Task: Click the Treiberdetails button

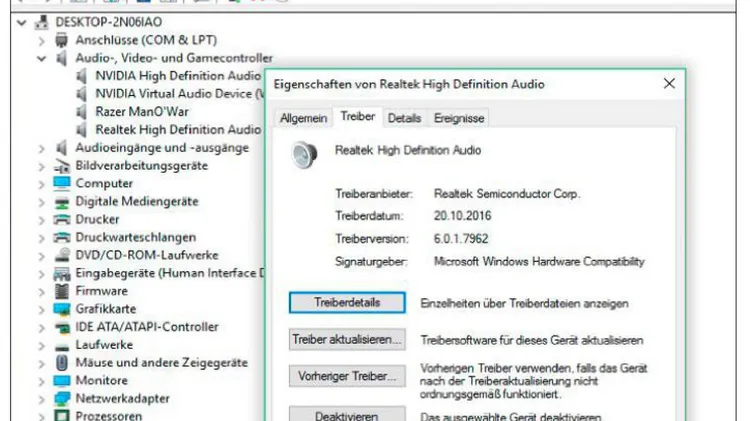Action: (347, 303)
